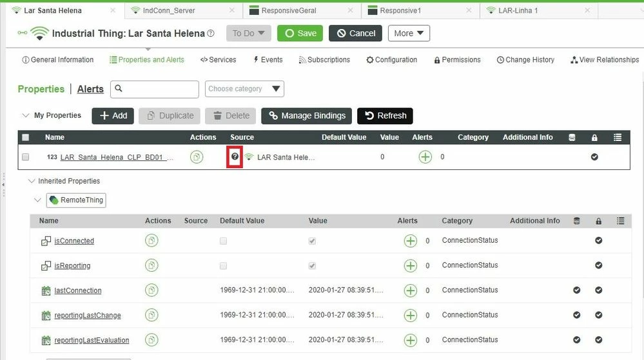Add an alert to lastConnection property
644x360 pixels.
point(410,290)
